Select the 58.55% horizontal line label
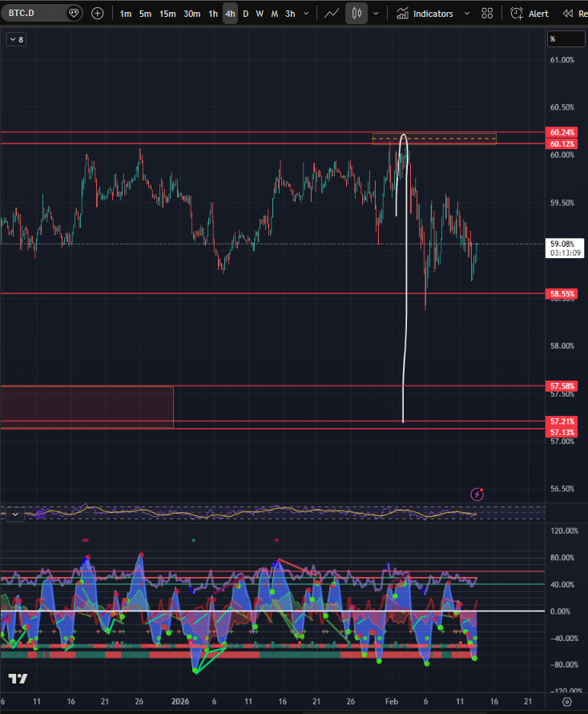The height and width of the screenshot is (714, 588). [562, 294]
